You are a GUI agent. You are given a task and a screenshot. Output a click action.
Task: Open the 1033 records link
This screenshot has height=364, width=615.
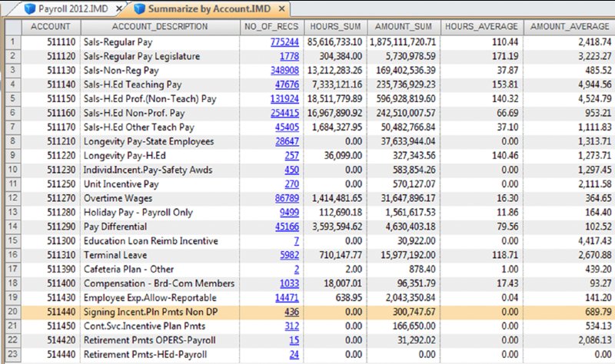[290, 283]
